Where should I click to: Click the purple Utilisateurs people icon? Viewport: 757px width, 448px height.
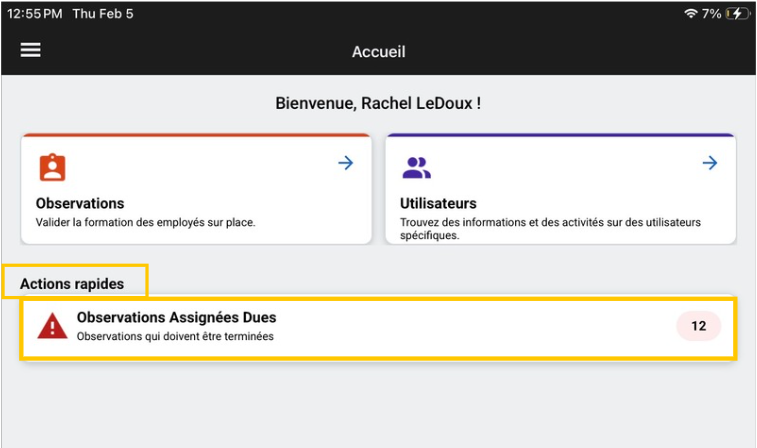coord(416,167)
